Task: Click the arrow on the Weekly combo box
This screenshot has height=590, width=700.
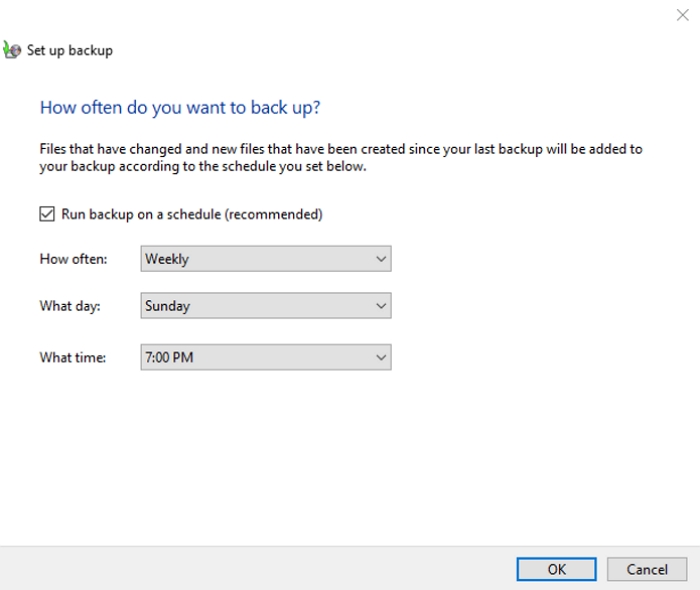Action: click(x=380, y=259)
